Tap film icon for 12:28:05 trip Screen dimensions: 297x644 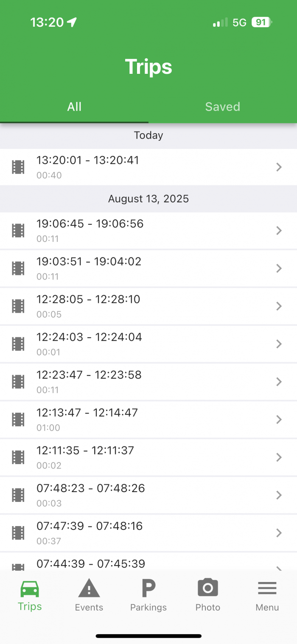(18, 306)
